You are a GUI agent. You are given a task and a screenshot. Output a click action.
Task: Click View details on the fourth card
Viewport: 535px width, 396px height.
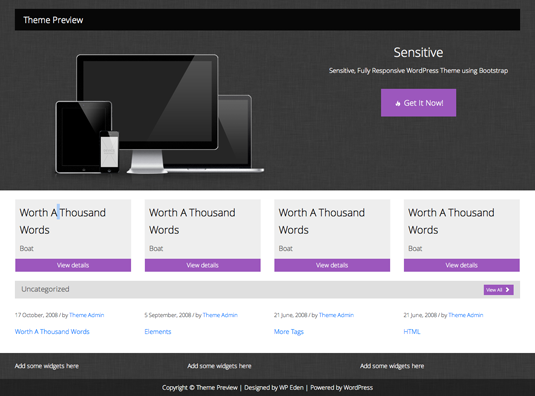tap(462, 265)
